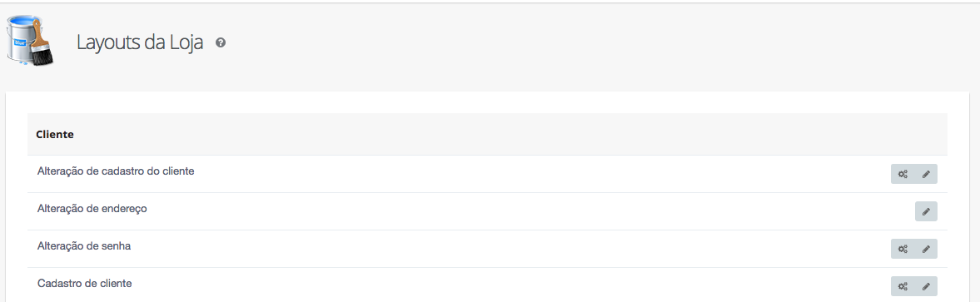Click the paint bucket logo icon
The height and width of the screenshot is (302, 980).
pos(29,42)
